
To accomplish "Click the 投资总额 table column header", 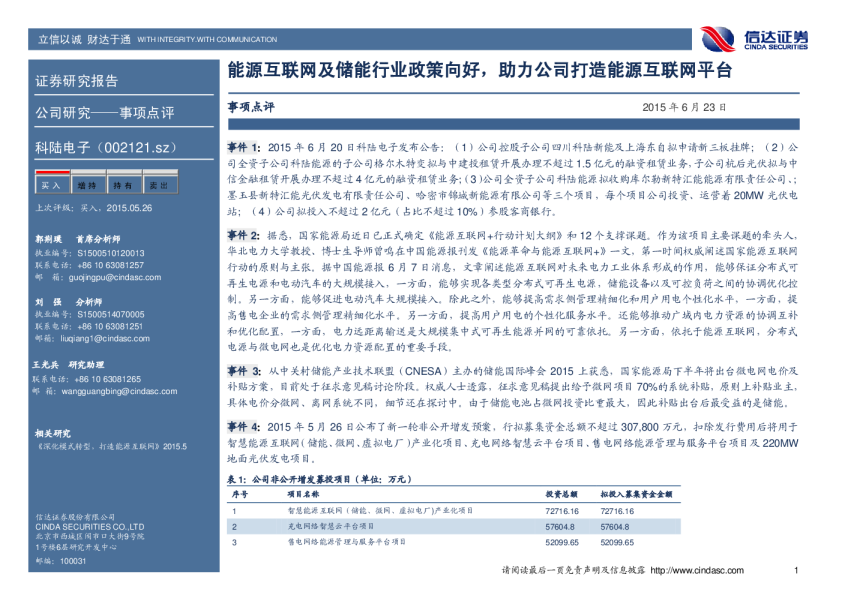I will 562,494.
